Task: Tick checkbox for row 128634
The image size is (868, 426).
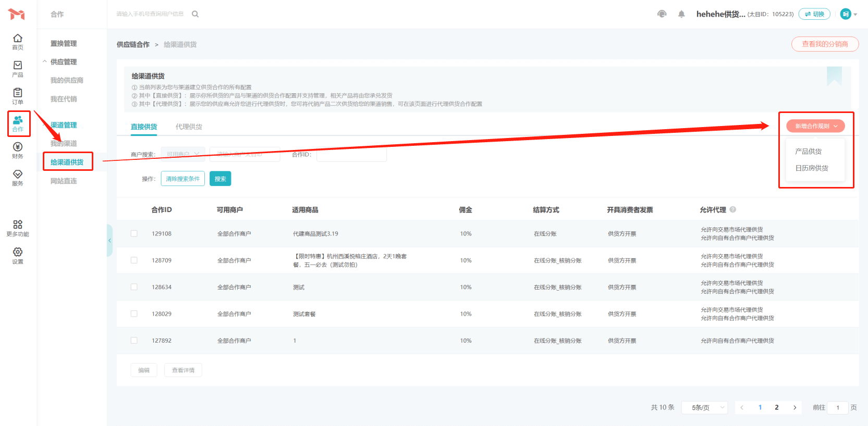Action: (x=134, y=287)
